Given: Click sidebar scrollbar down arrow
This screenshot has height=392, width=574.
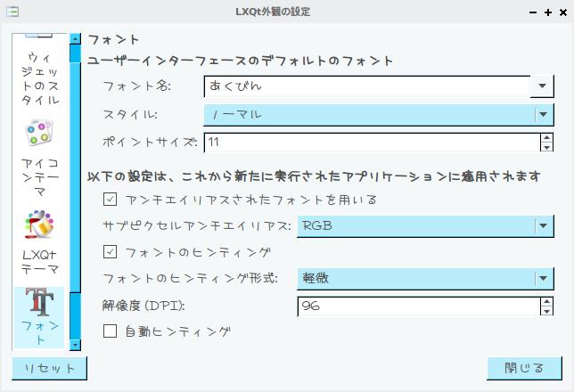Looking at the screenshot, I should pyautogui.click(x=75, y=345).
